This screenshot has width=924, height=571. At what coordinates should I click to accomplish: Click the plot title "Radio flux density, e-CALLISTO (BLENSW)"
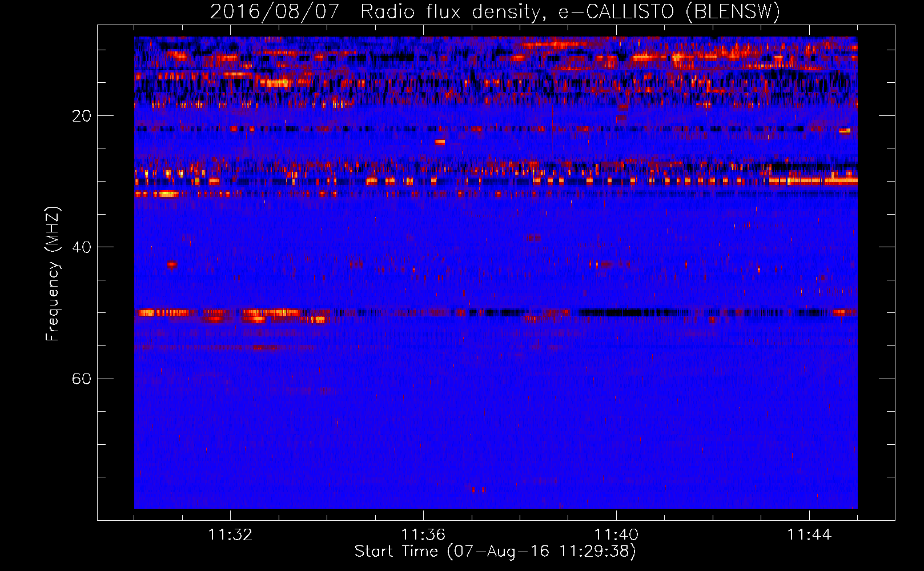(x=570, y=12)
